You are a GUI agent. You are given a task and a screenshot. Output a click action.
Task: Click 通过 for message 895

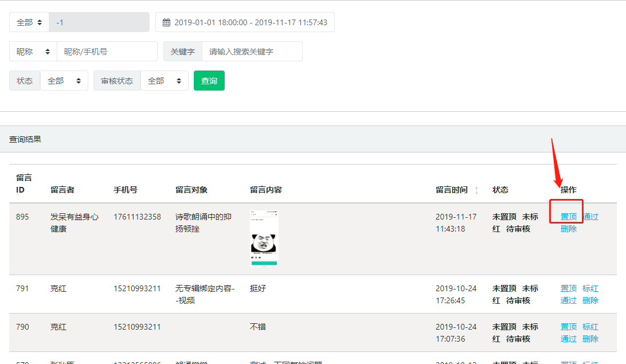click(590, 217)
